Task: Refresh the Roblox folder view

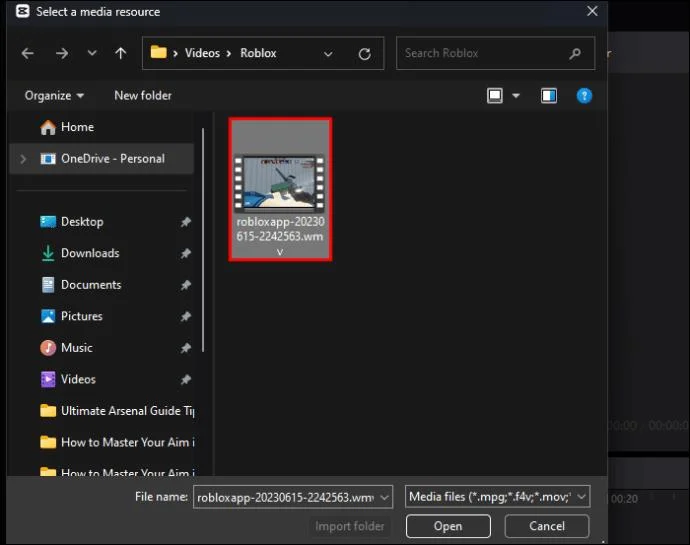Action: [x=364, y=54]
